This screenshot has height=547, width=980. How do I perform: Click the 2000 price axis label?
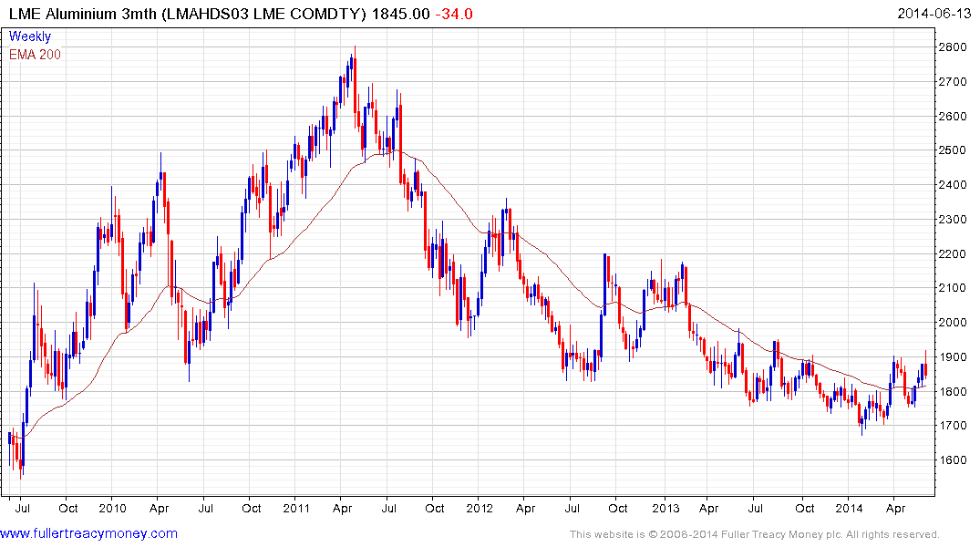[x=954, y=323]
